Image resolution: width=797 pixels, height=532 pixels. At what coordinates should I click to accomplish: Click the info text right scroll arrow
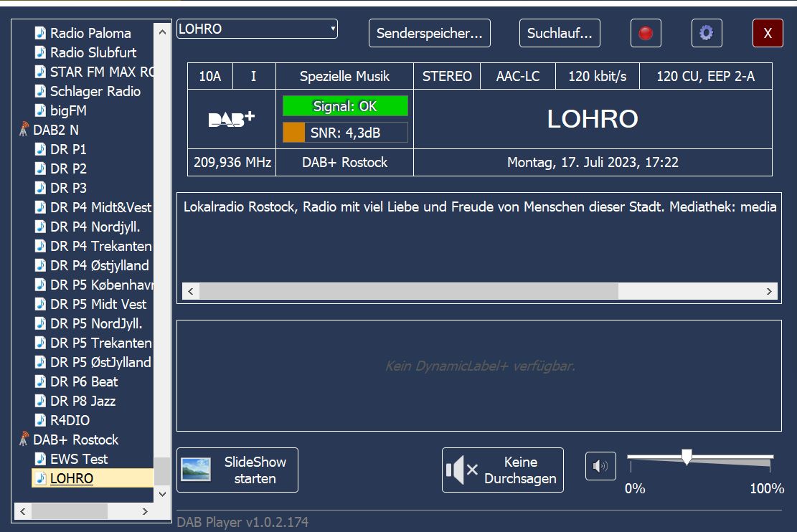[x=769, y=291]
